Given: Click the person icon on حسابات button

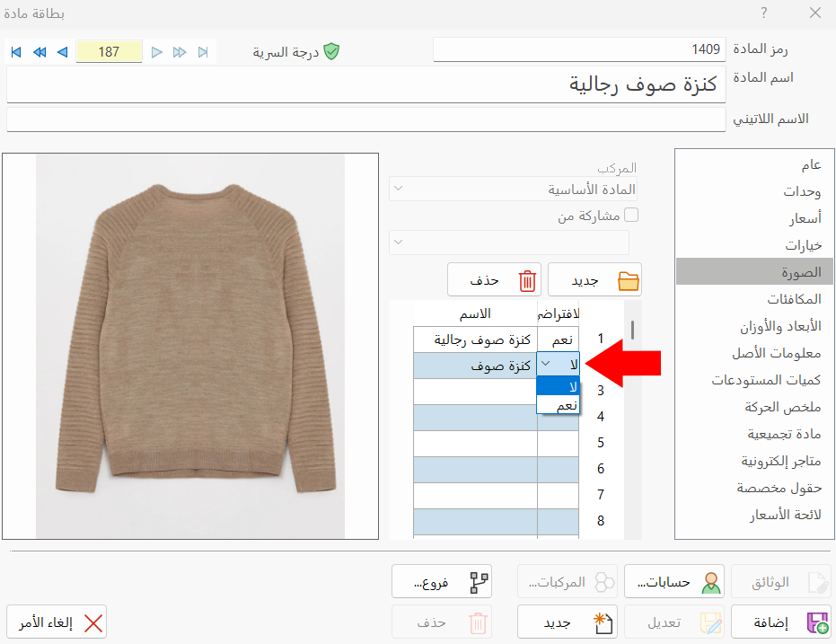Looking at the screenshot, I should (711, 583).
